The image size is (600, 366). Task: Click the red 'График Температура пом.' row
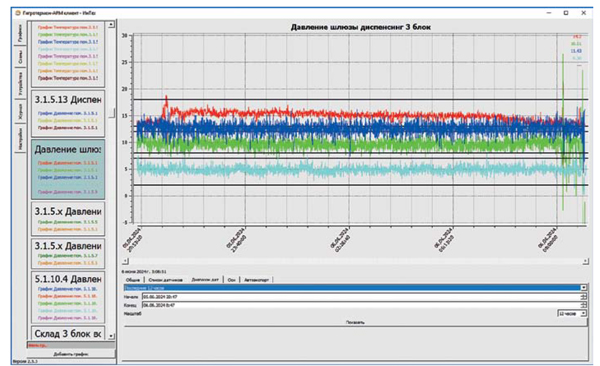pos(68,28)
